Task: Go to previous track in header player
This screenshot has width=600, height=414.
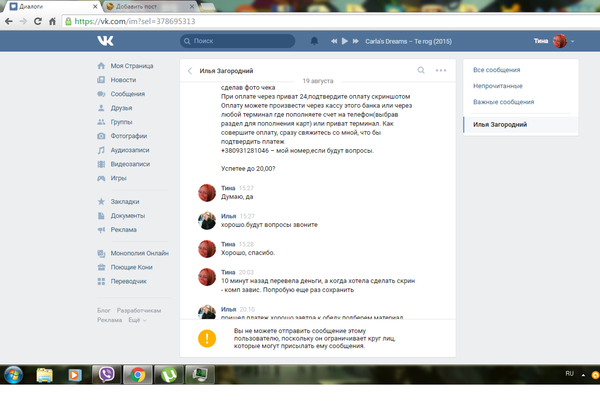Action: click(x=332, y=41)
